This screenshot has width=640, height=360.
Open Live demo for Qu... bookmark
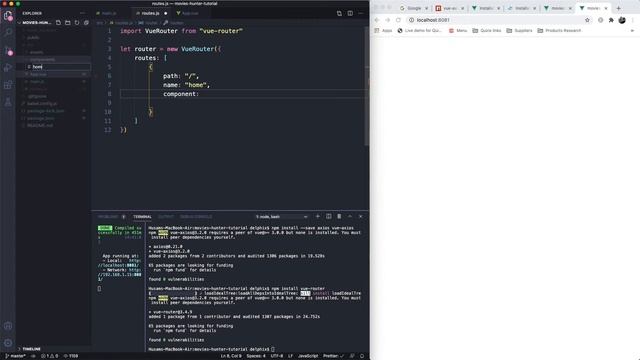[x=420, y=31]
